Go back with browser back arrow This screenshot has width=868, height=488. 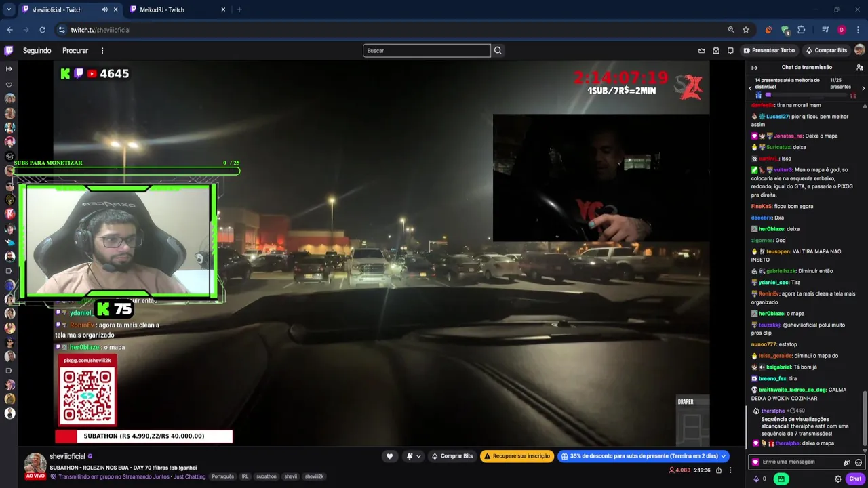[x=9, y=30]
